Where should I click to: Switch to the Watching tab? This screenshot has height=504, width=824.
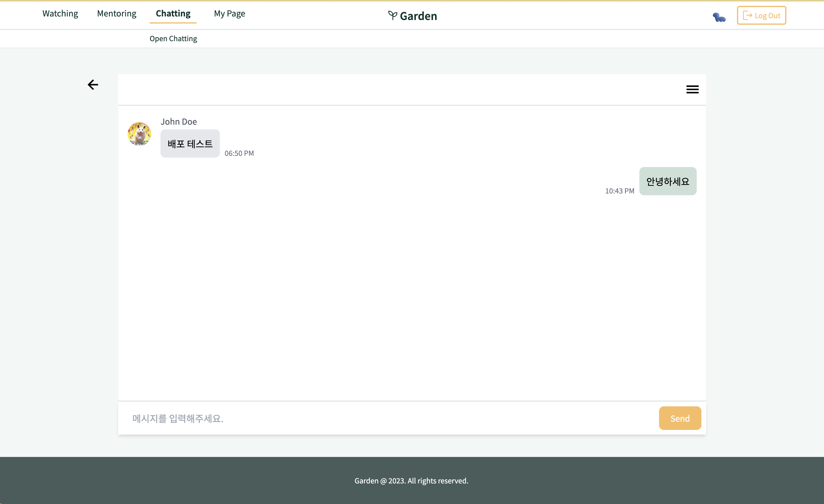coord(60,13)
